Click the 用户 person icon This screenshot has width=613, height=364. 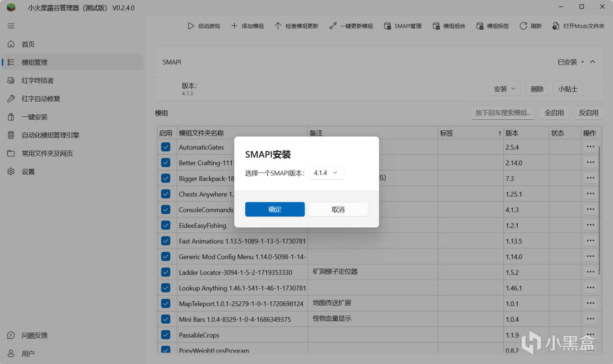(x=11, y=353)
